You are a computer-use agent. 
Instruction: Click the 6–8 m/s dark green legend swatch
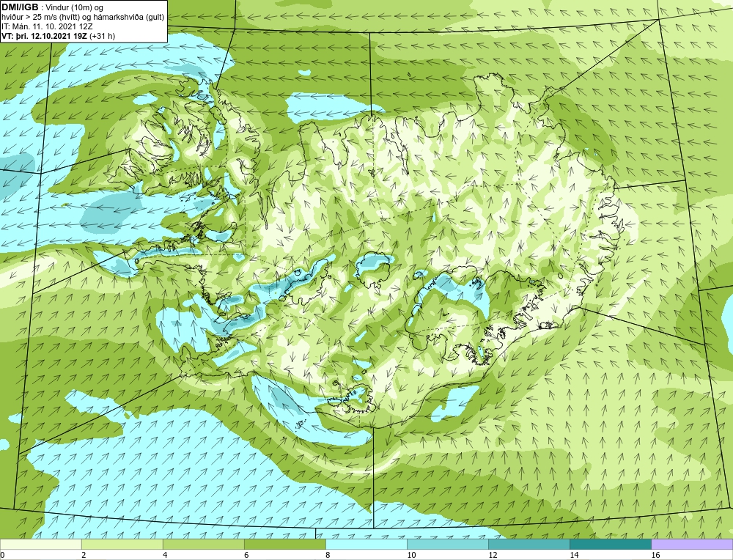click(x=284, y=544)
